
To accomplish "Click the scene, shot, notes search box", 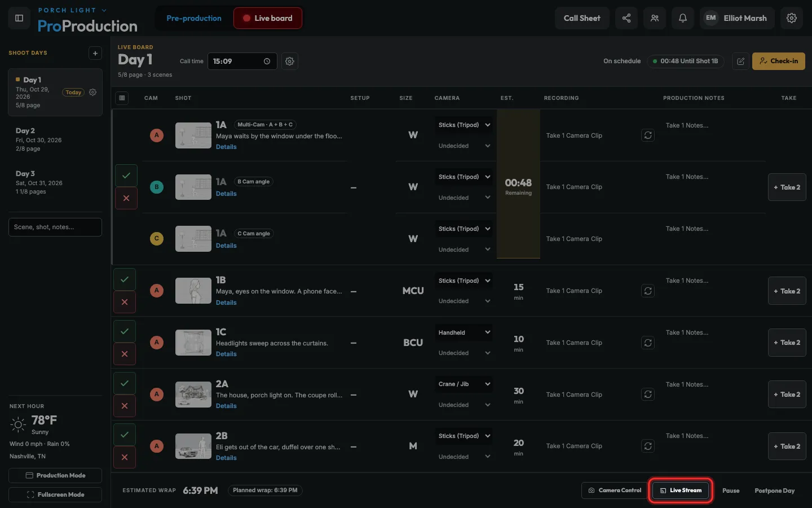I will 55,227.
